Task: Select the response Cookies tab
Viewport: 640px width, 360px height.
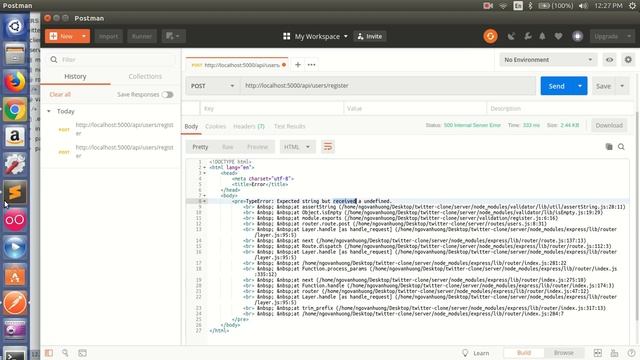Action: point(216,126)
